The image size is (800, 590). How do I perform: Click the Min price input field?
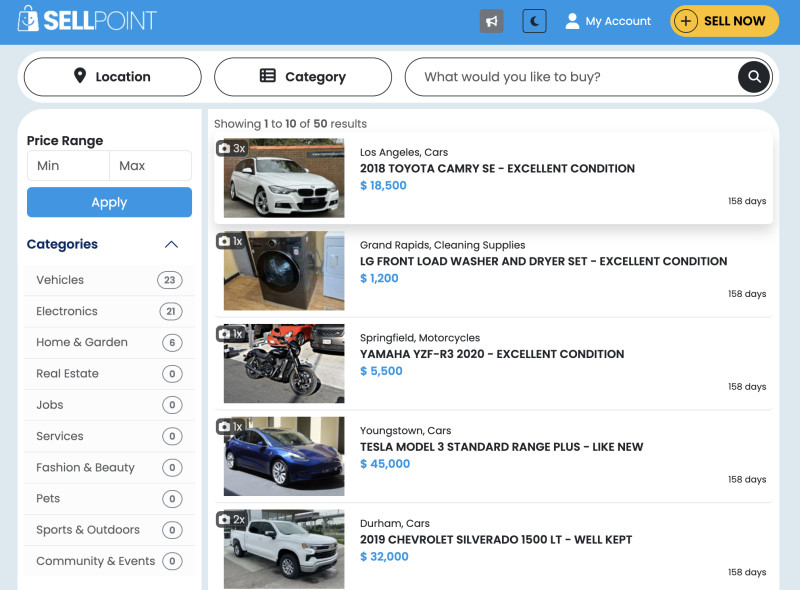tap(67, 165)
